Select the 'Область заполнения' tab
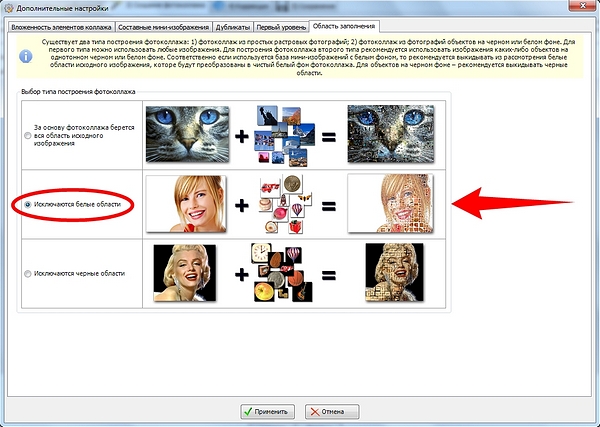This screenshot has height=427, width=600. [344, 26]
